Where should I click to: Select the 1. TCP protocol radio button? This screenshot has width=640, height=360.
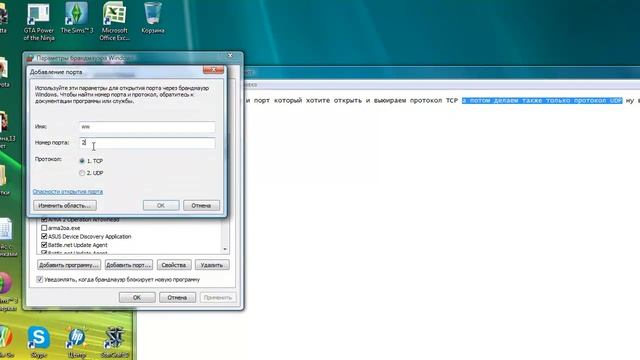click(82, 161)
